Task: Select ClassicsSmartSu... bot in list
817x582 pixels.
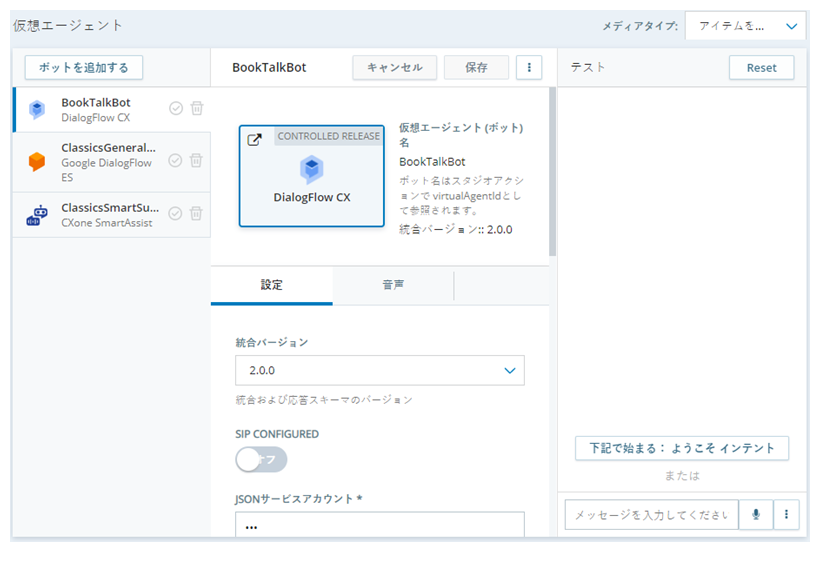Action: [x=112, y=215]
